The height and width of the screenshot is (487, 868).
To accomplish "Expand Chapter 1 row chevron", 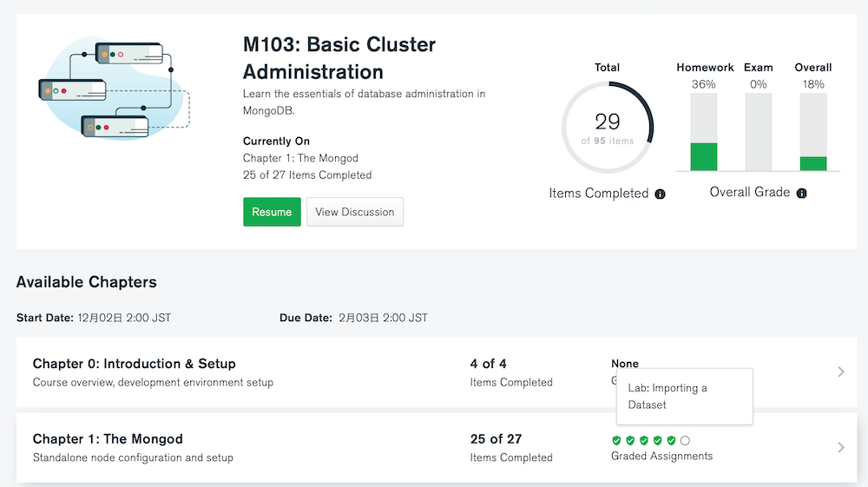I will coord(841,447).
